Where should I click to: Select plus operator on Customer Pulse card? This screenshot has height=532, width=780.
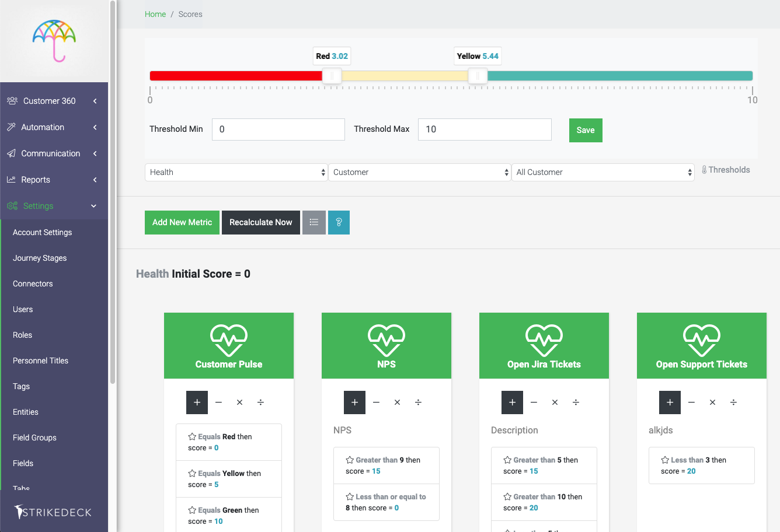click(x=197, y=402)
